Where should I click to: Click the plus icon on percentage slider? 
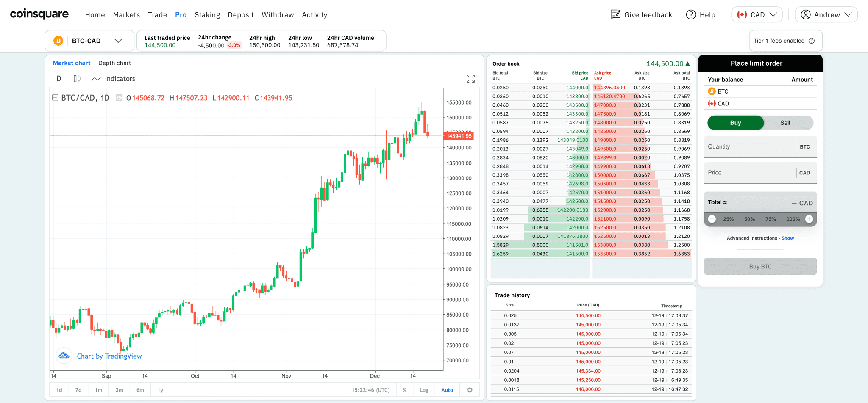click(809, 219)
